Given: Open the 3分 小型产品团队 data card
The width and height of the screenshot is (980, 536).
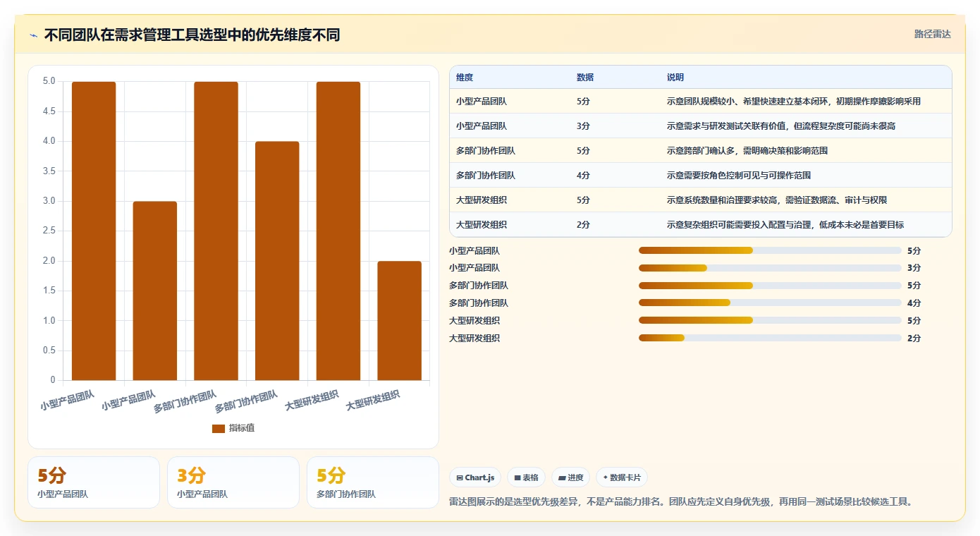Looking at the screenshot, I should tap(233, 482).
